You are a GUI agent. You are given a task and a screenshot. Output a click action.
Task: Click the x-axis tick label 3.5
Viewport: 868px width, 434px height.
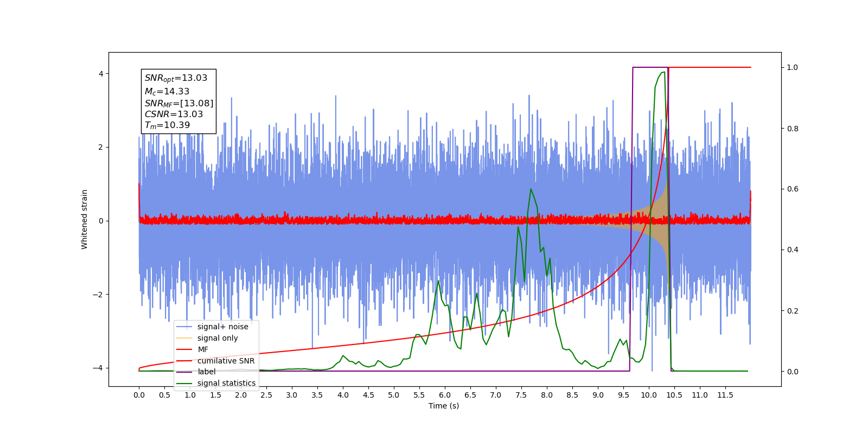click(x=317, y=395)
